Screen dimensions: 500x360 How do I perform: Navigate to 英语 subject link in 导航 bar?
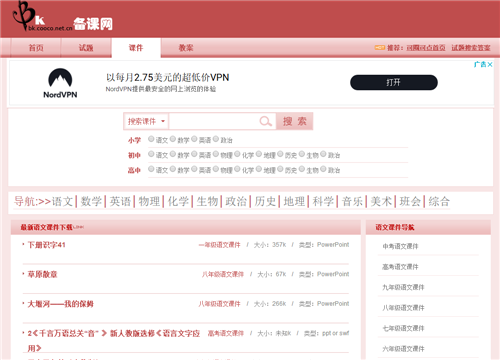(120, 201)
